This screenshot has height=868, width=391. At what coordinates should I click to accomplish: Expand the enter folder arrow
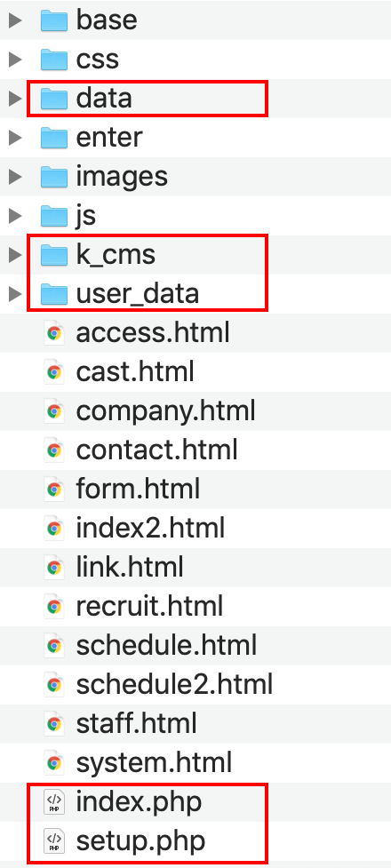15,138
